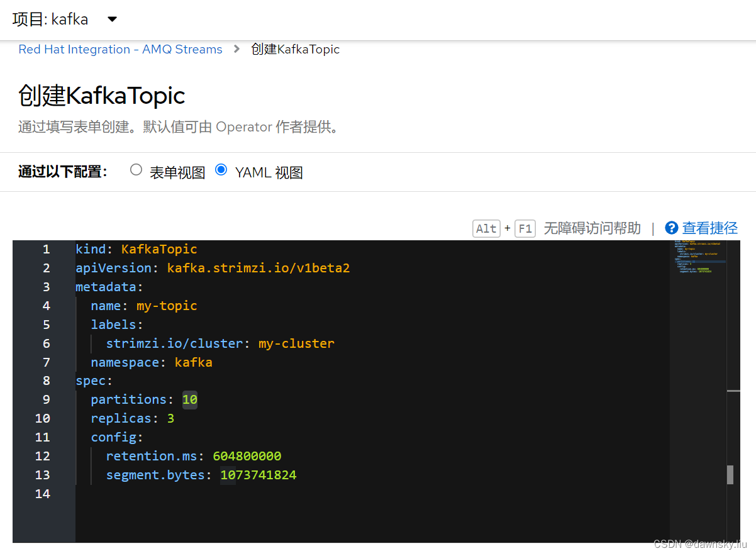
Task: Open the 查看捷径 shortcuts link
Action: [x=709, y=228]
